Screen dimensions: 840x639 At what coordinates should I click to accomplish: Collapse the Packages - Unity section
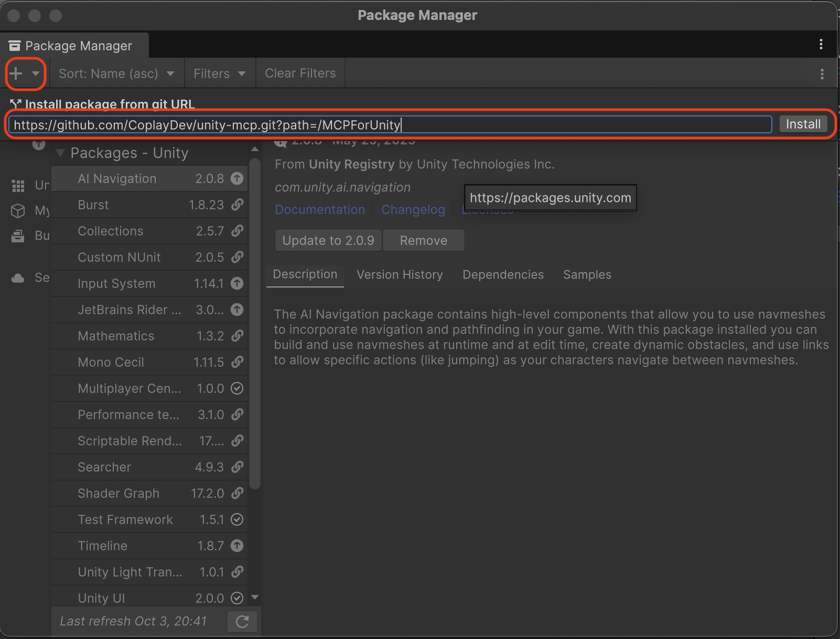tap(60, 153)
